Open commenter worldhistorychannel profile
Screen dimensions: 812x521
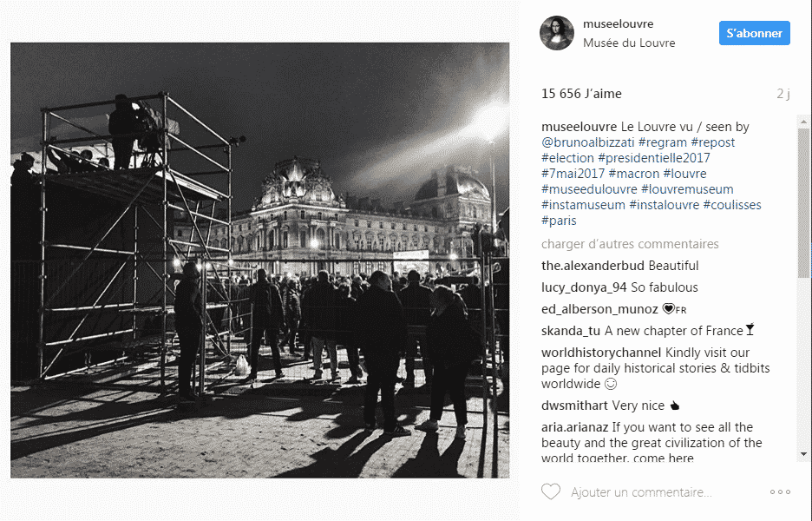point(600,353)
